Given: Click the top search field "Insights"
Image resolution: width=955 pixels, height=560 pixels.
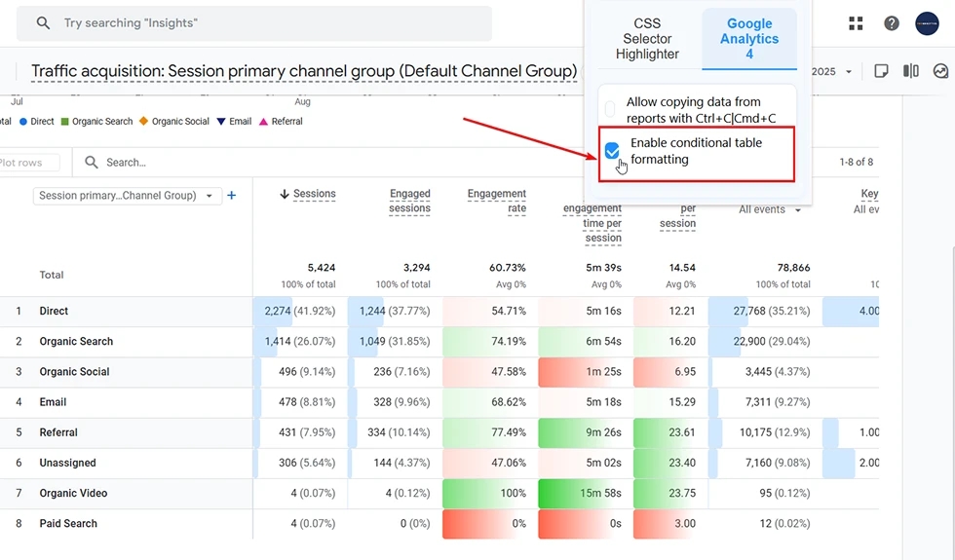Looking at the screenshot, I should [x=254, y=23].
